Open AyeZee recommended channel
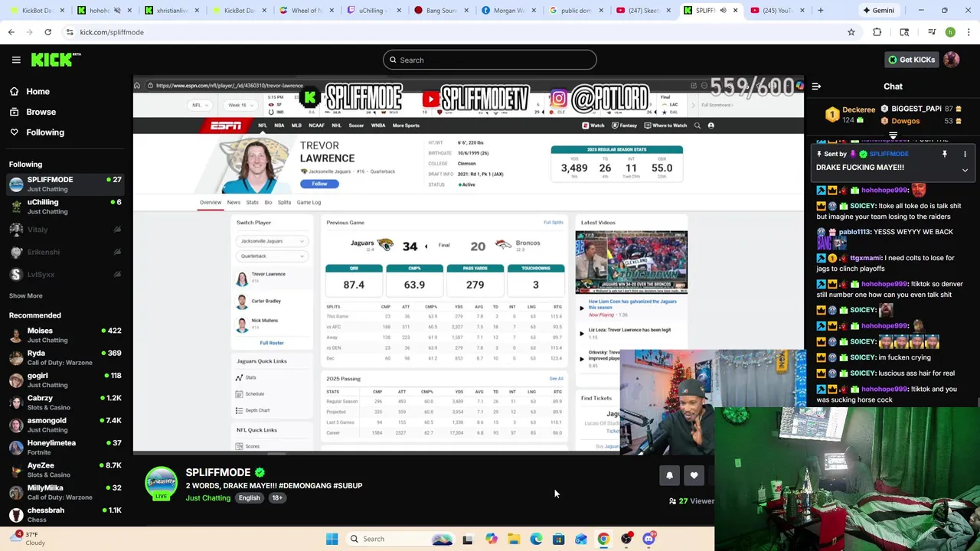 pos(66,470)
